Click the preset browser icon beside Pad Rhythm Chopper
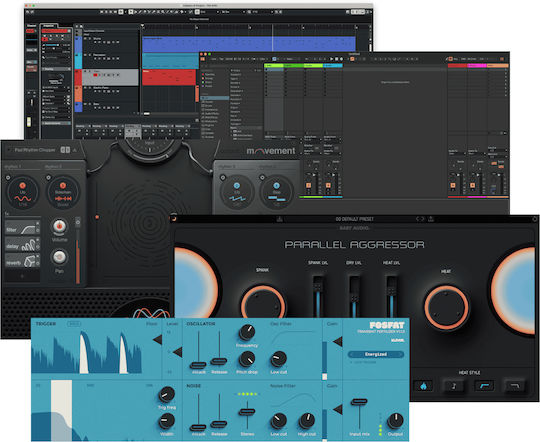The height and width of the screenshot is (442, 540). [65, 150]
